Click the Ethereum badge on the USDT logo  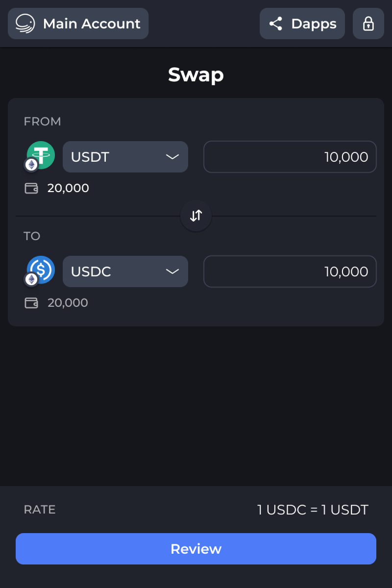pyautogui.click(x=32, y=165)
